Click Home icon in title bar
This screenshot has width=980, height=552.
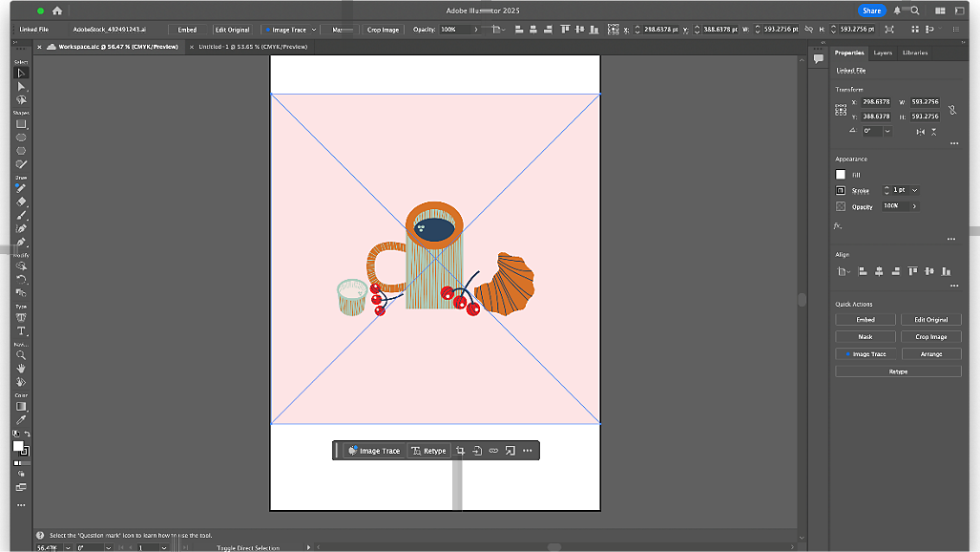click(x=57, y=11)
